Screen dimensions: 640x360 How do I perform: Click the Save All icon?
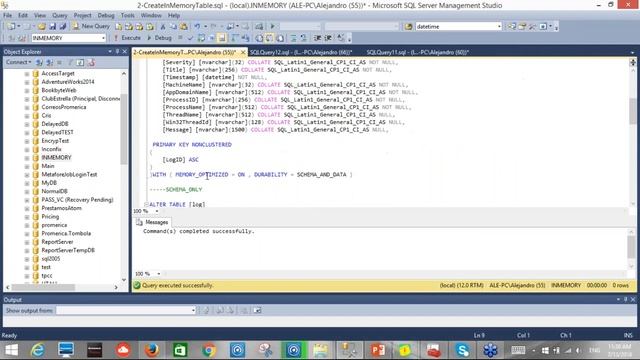(63, 26)
